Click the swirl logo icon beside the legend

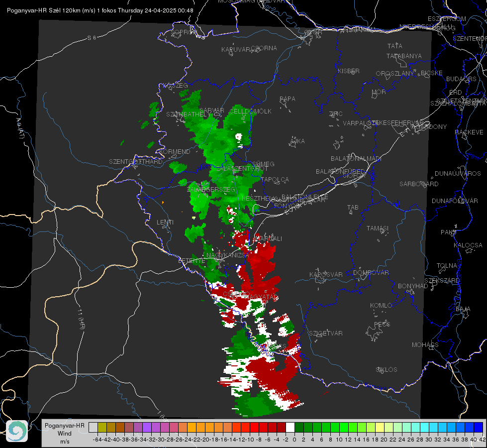[x=17, y=431]
